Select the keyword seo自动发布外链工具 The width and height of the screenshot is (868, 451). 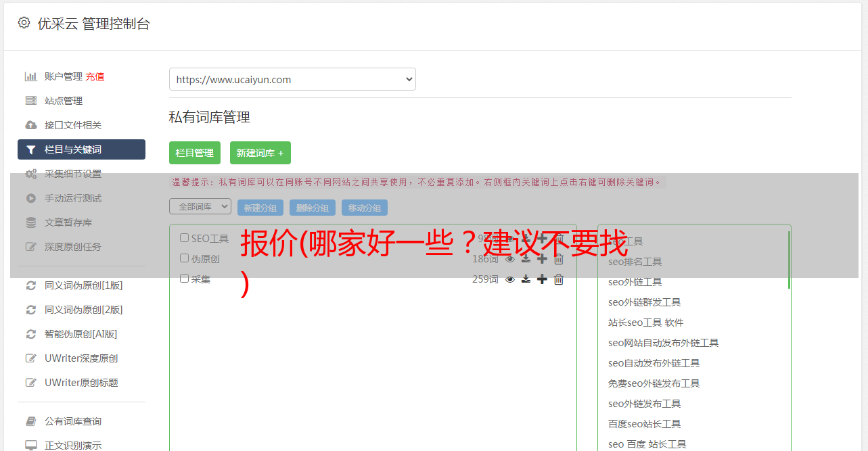[x=654, y=363]
